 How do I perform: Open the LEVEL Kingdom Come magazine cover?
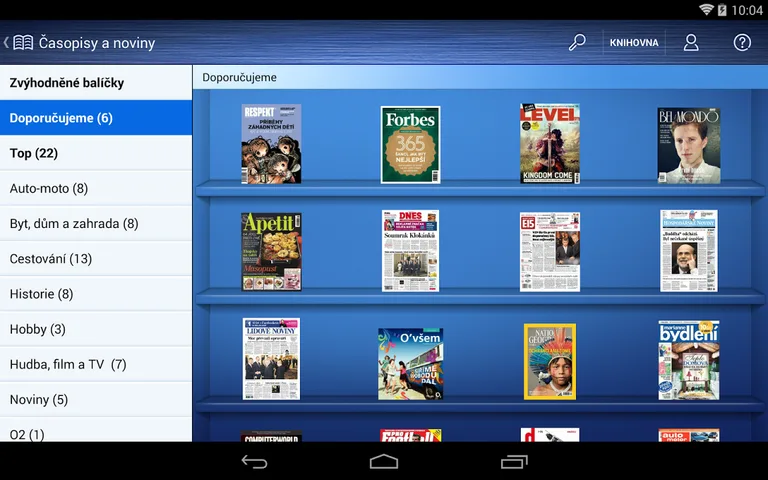coord(550,143)
